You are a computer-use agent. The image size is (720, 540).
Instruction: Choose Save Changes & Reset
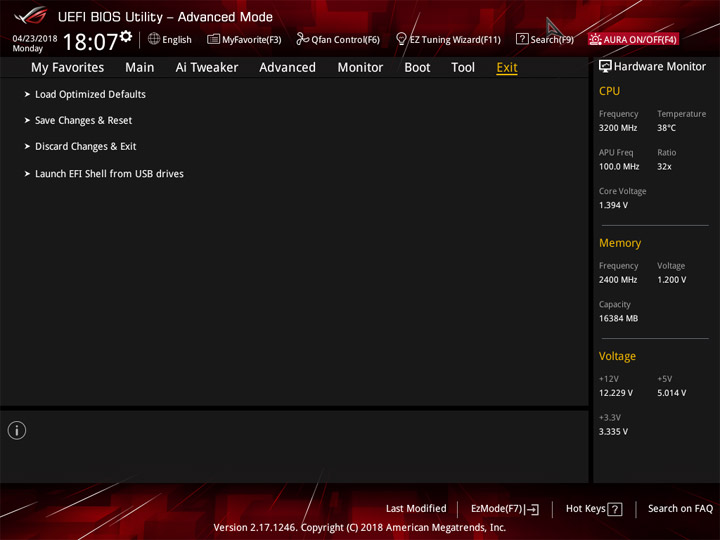click(84, 120)
